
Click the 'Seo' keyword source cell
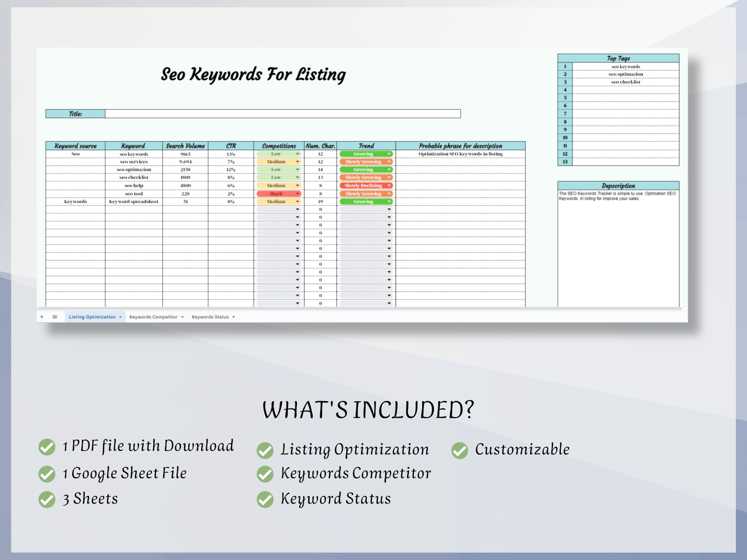tap(75, 154)
